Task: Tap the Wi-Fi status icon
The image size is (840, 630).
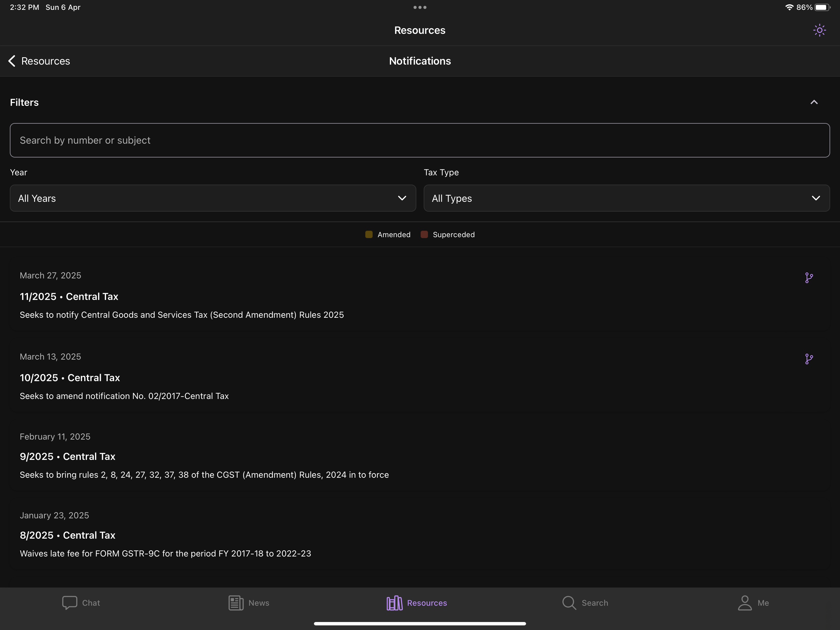Action: click(789, 7)
